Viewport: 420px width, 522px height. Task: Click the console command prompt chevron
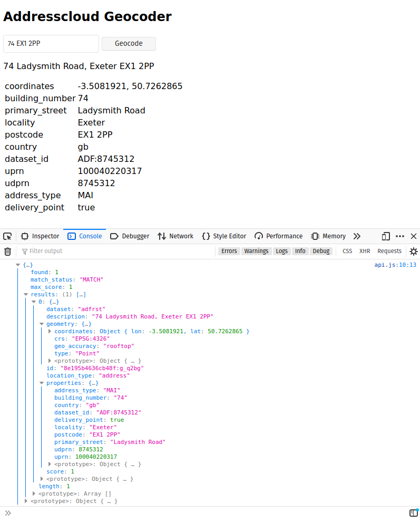(8, 513)
